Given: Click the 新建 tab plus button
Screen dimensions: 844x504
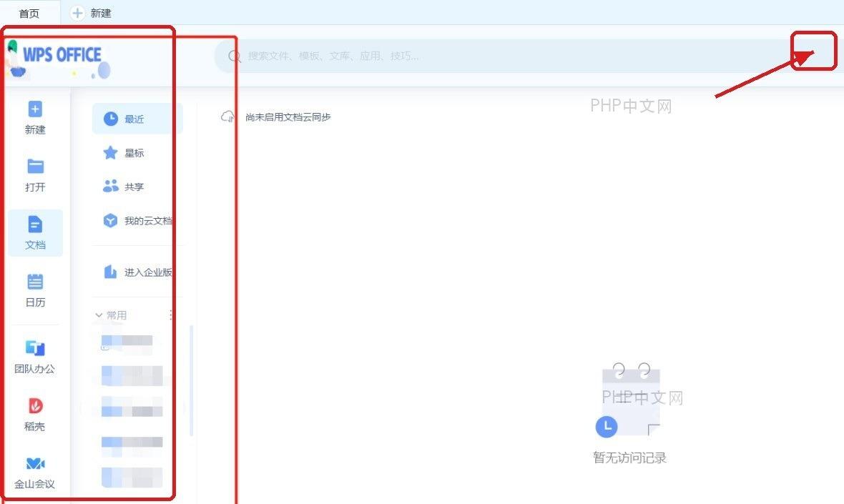Looking at the screenshot, I should click(77, 13).
